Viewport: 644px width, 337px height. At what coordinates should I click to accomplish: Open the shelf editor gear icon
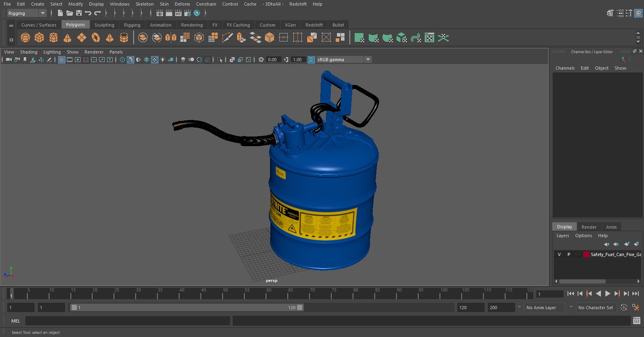coord(11,39)
